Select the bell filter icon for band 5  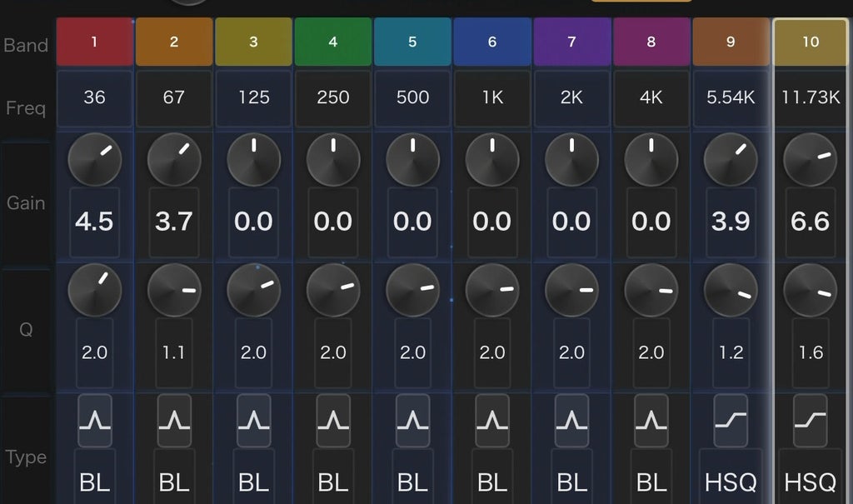[x=412, y=420]
